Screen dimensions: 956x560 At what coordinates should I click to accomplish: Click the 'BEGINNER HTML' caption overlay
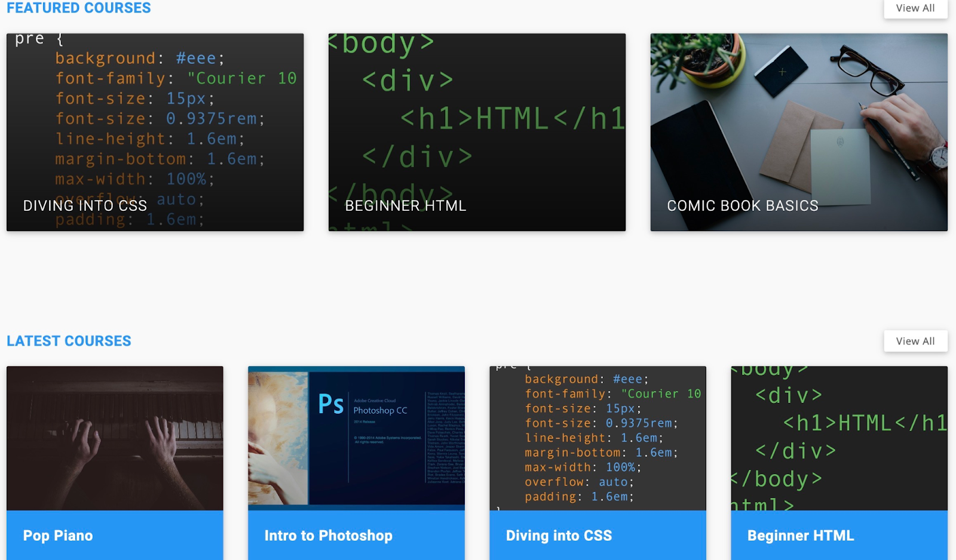coord(406,207)
